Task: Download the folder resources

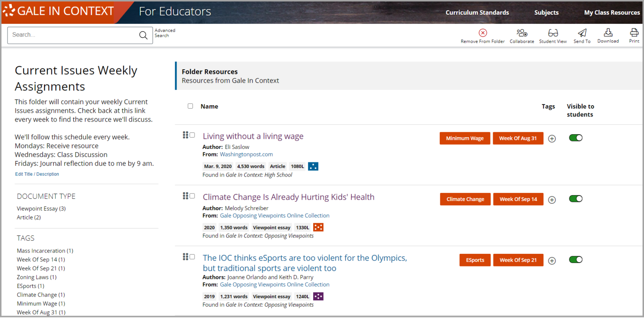Action: pos(608,34)
